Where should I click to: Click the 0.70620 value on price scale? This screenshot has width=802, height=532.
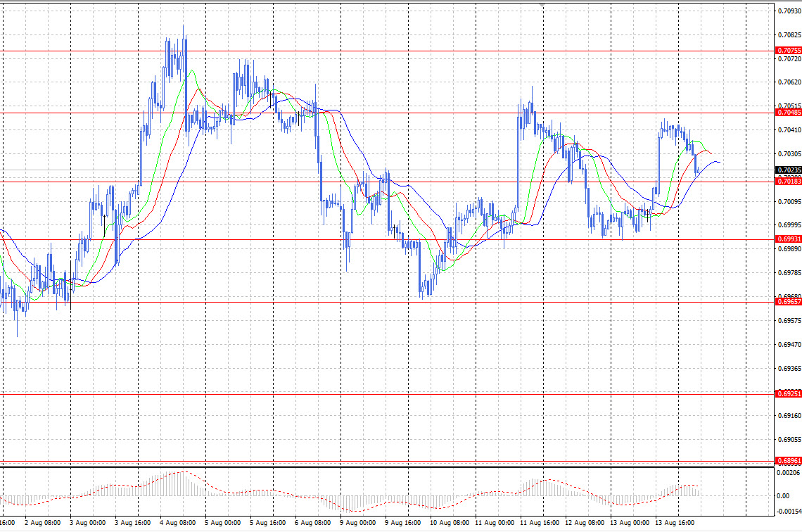point(789,82)
